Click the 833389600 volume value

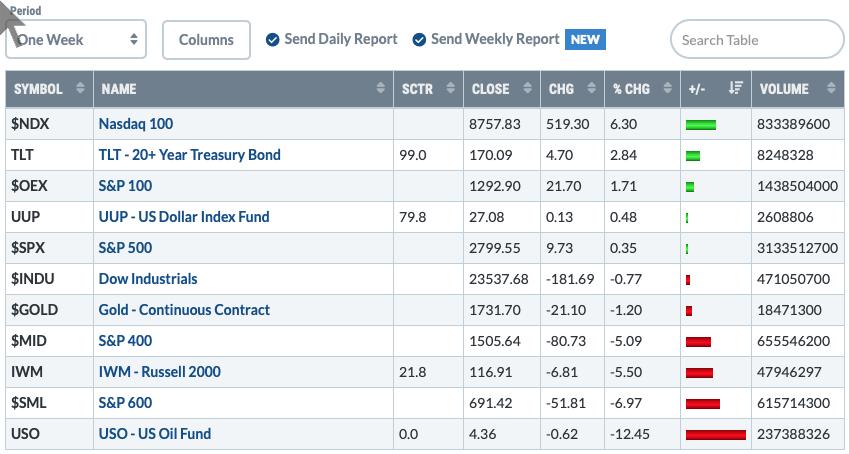click(793, 124)
